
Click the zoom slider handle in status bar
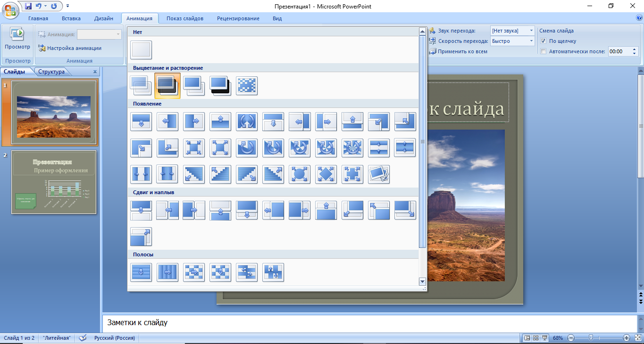click(591, 338)
